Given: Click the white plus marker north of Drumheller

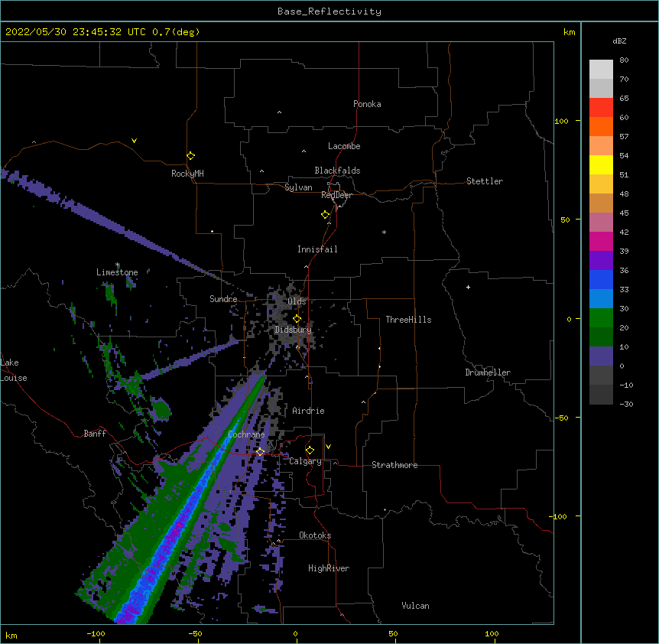Looking at the screenshot, I should tap(468, 287).
